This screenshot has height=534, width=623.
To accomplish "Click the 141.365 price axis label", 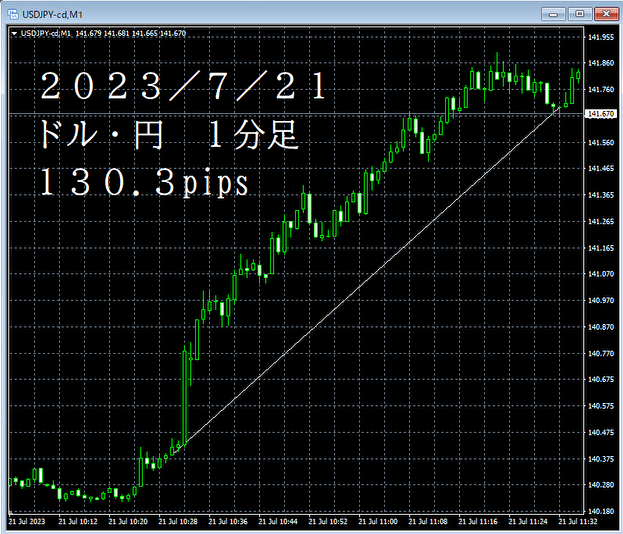I will [x=601, y=195].
